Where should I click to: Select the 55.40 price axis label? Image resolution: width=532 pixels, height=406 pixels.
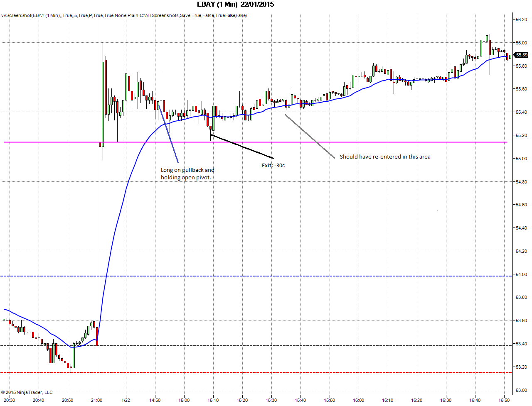click(521, 112)
